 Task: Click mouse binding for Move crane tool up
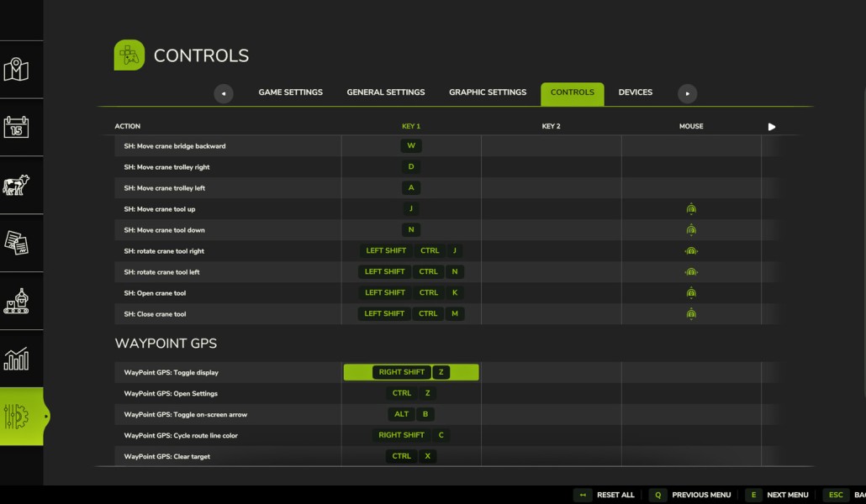point(691,208)
